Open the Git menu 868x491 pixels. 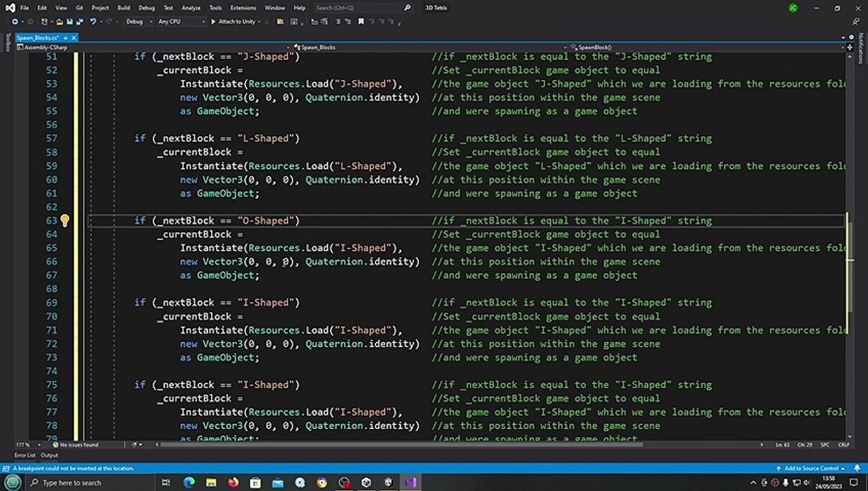point(80,8)
